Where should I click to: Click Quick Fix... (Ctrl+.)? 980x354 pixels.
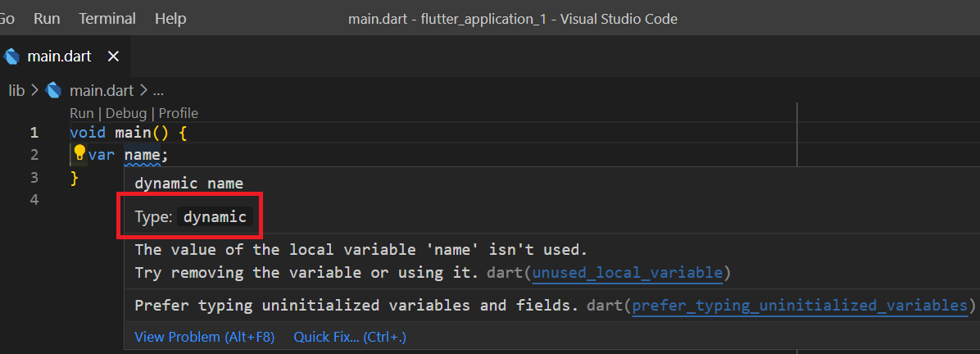click(x=350, y=337)
